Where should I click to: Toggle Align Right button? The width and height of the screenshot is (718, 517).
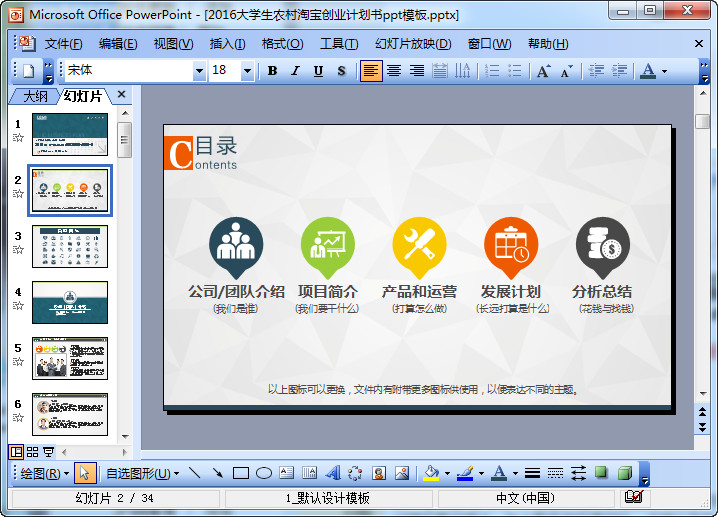coord(417,71)
